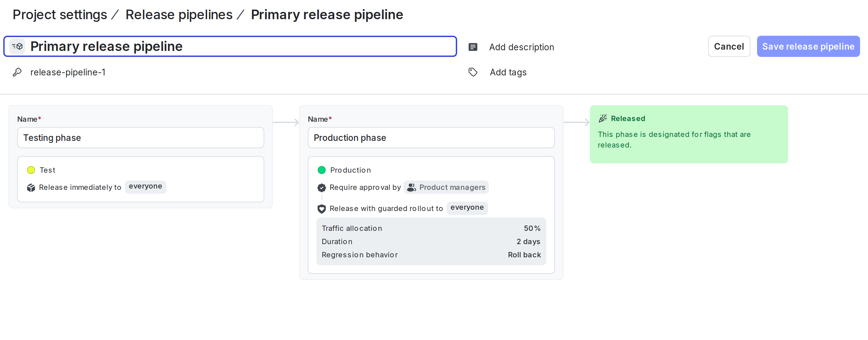The width and height of the screenshot is (868, 340).
Task: Open the Release pipelines breadcrumb link
Action: 179,14
